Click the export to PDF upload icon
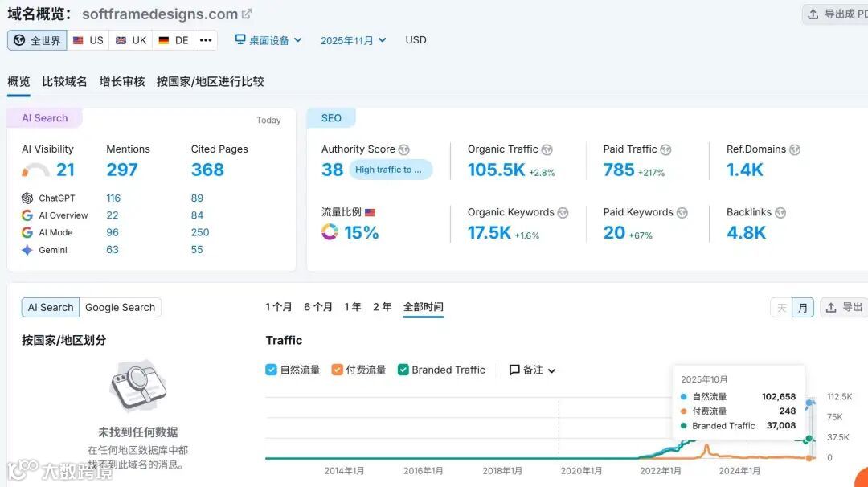 [813, 14]
